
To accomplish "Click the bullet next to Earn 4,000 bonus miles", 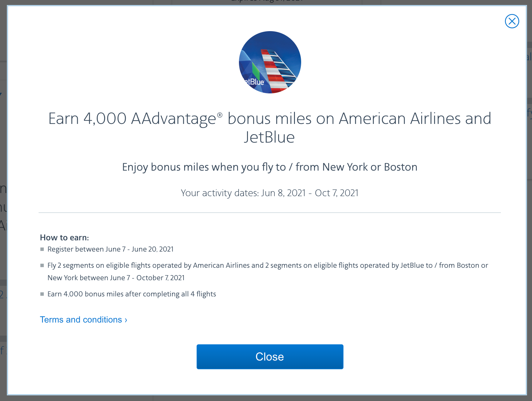I will 42,294.
